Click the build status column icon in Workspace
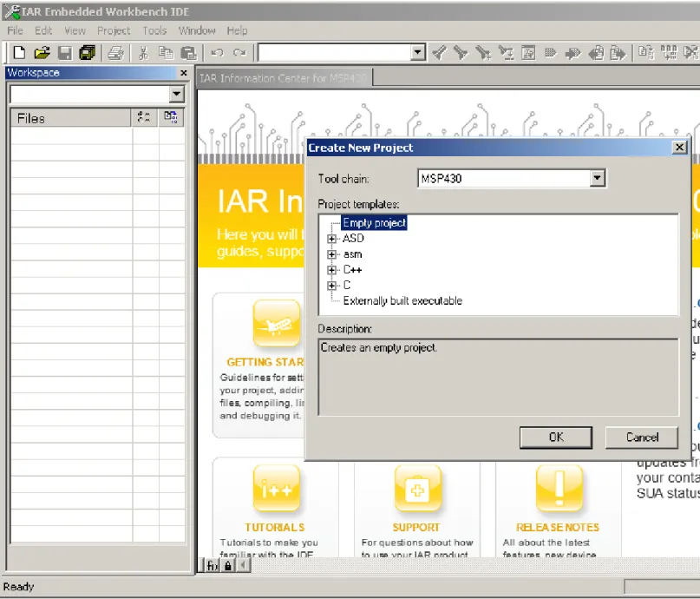The image size is (700, 599). coord(171,117)
